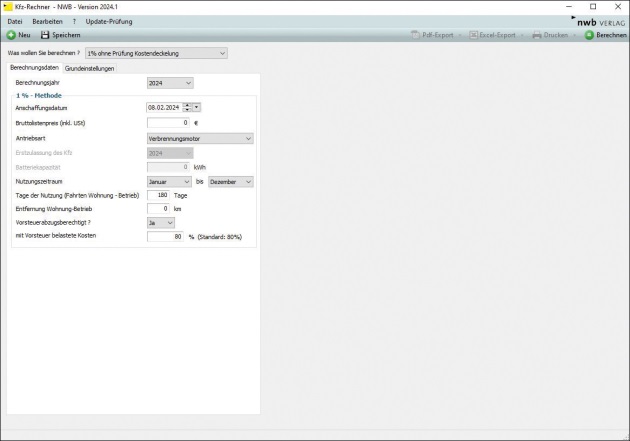Open the Bearbeiten menu
The width and height of the screenshot is (630, 441).
[x=47, y=21]
